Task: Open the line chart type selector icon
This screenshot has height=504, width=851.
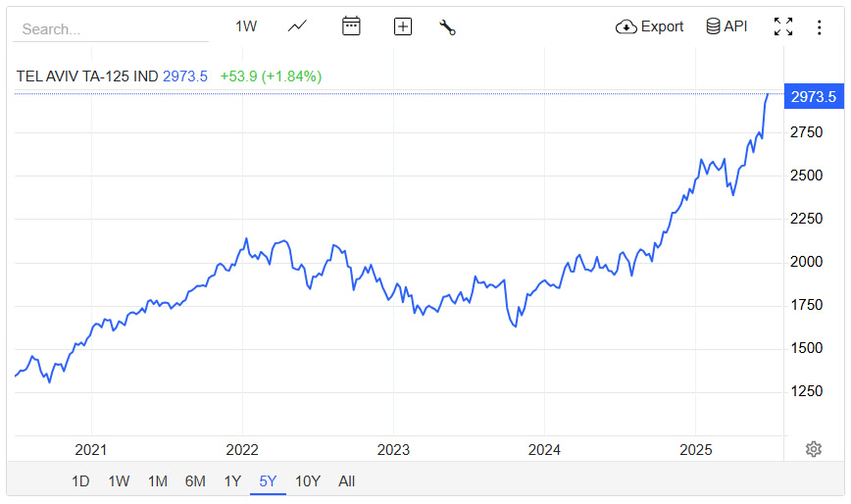Action: pos(297,26)
